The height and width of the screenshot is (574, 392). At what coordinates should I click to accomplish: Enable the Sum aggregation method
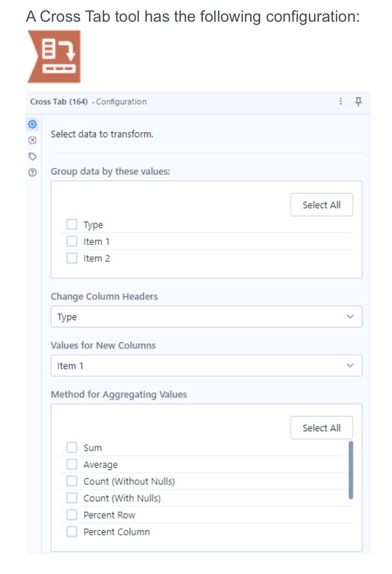[71, 448]
